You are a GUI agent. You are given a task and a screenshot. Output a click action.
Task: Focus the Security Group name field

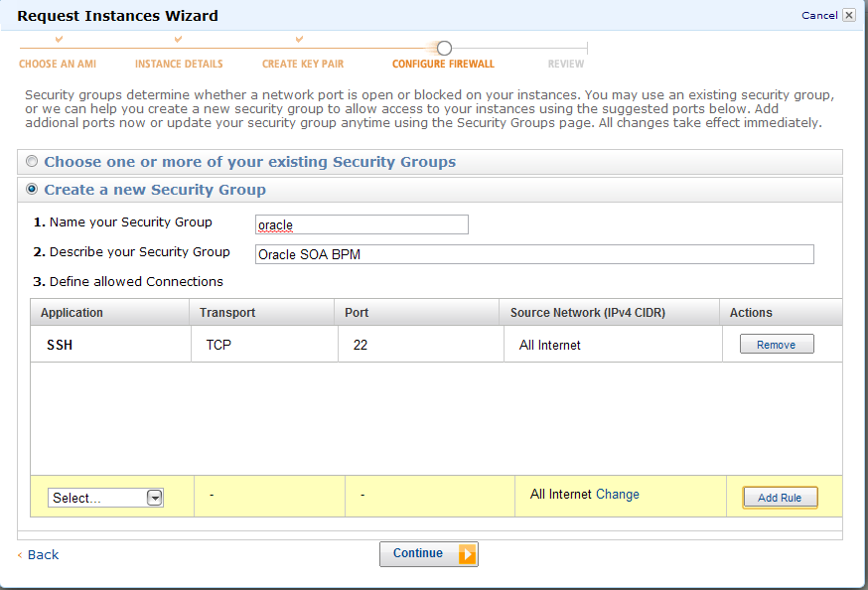(x=362, y=225)
